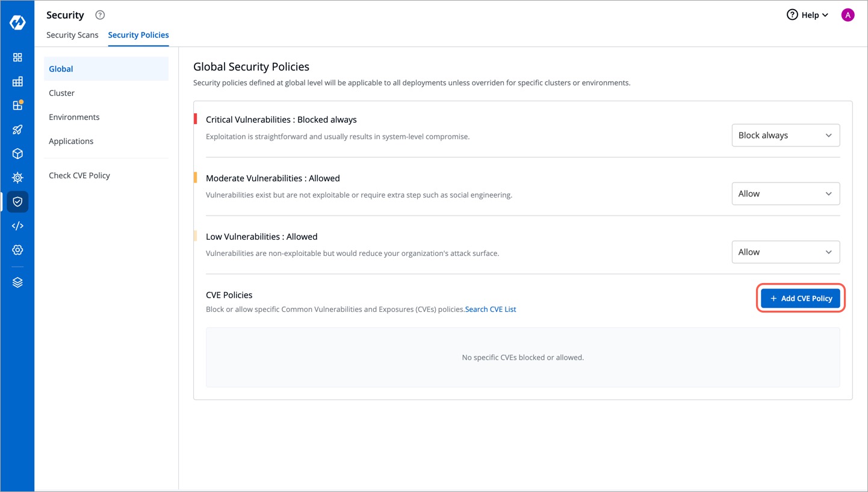Select Check CVE Policy option
The height and width of the screenshot is (492, 868).
(x=79, y=175)
